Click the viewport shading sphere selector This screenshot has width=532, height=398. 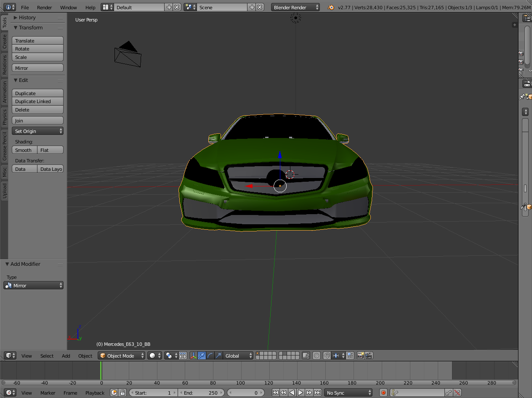pyautogui.click(x=155, y=356)
